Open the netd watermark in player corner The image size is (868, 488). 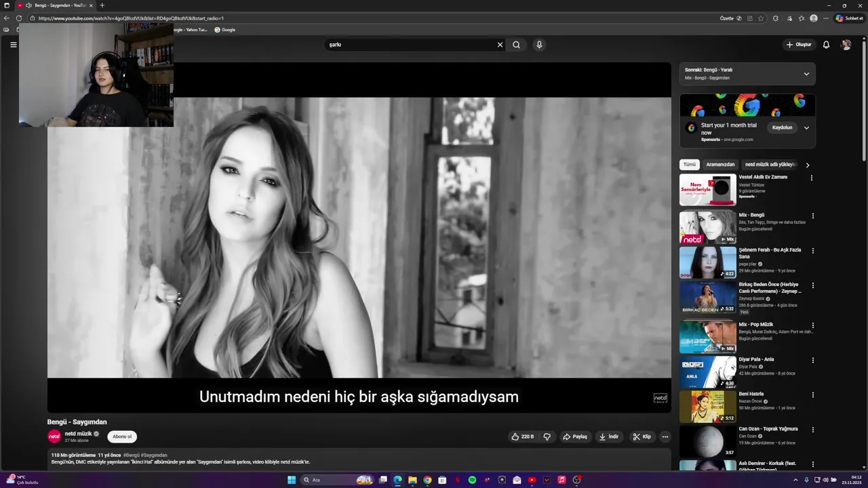(660, 398)
